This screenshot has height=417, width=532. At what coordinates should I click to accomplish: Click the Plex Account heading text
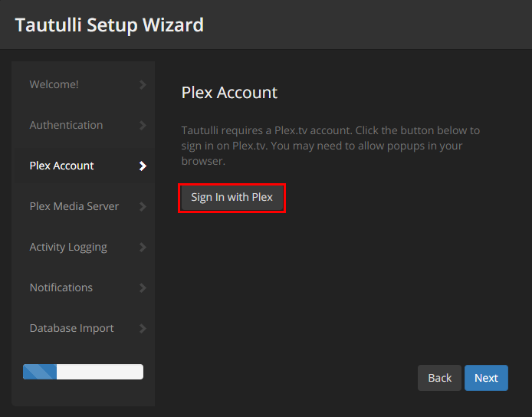tap(229, 93)
